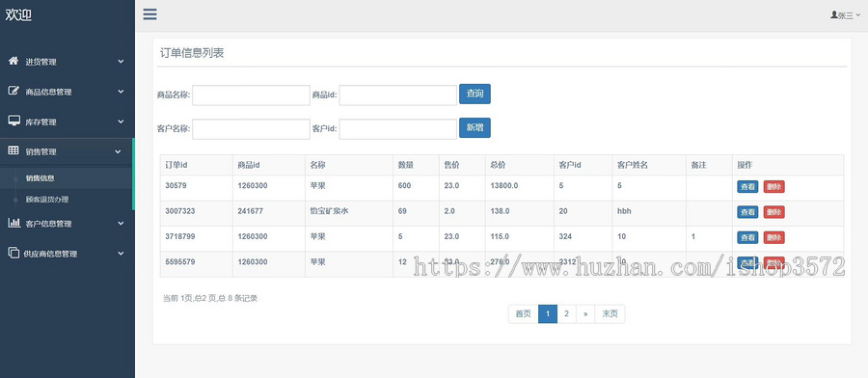Click the 订单信息列表 heading
Viewport: 868px width, 378px height.
point(192,53)
